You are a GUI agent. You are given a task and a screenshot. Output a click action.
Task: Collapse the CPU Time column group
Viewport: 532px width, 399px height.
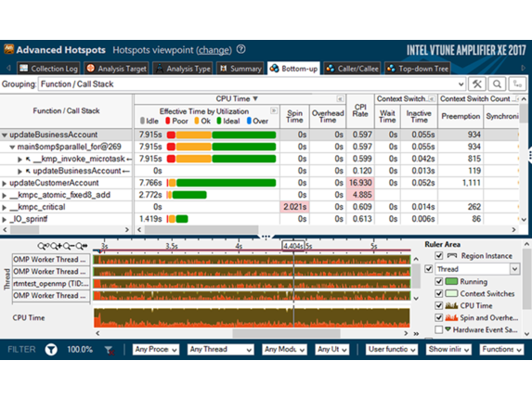(x=340, y=99)
